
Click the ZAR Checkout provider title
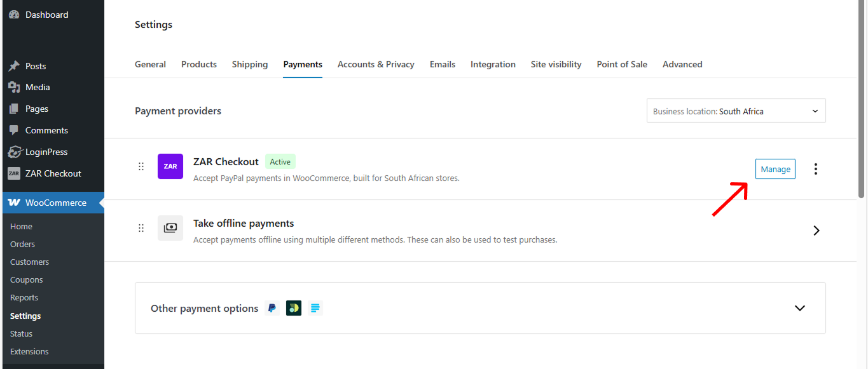click(226, 161)
